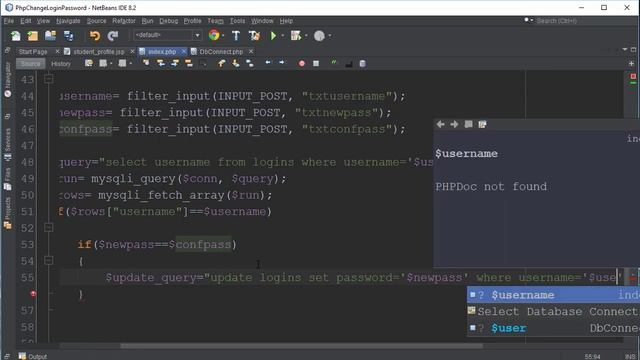Toggle Highlight Search editor icon

(x=189, y=63)
